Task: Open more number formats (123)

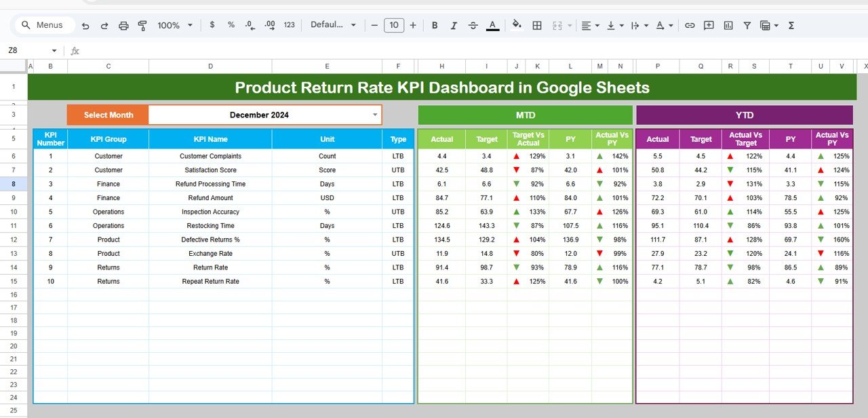Action: (289, 25)
